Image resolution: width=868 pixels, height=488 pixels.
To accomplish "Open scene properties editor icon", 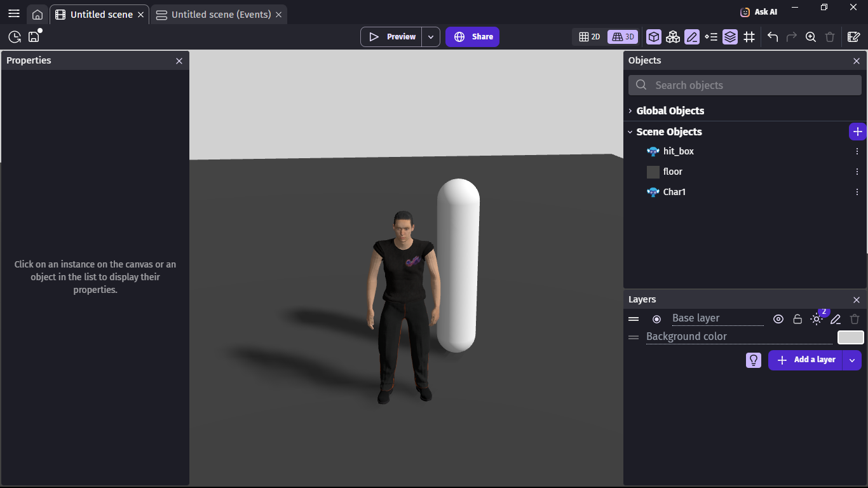I will coord(854,37).
